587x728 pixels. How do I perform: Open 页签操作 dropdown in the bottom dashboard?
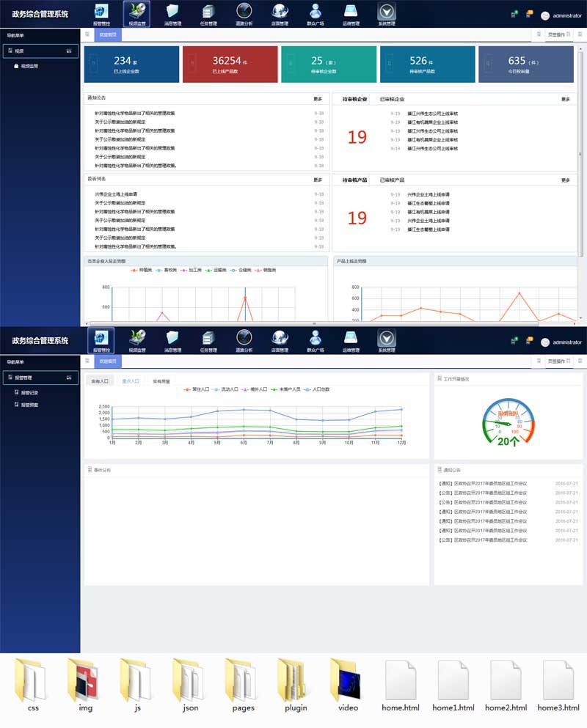558,361
